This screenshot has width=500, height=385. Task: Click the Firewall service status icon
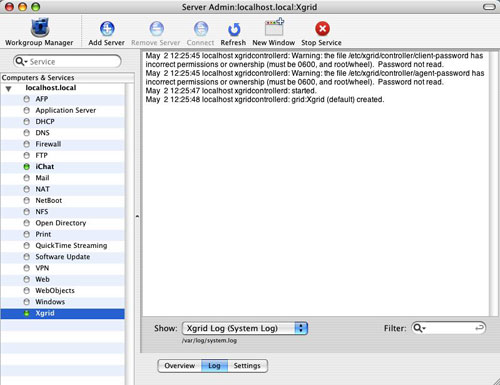click(x=27, y=144)
